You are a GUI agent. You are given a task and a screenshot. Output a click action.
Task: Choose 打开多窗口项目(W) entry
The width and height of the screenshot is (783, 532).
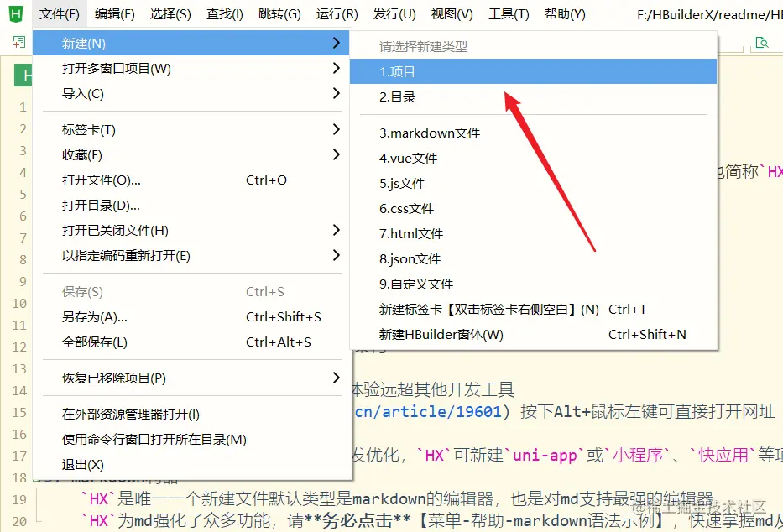tap(191, 68)
